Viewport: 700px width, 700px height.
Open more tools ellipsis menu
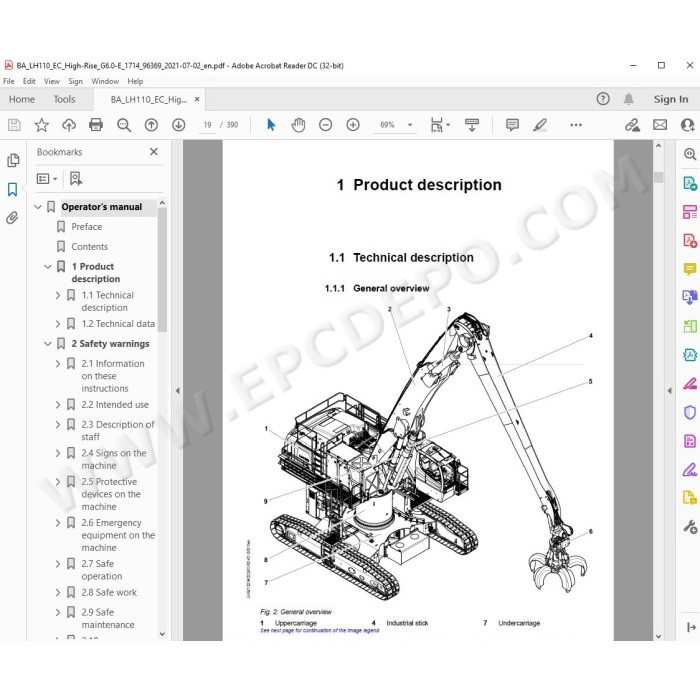[x=576, y=125]
